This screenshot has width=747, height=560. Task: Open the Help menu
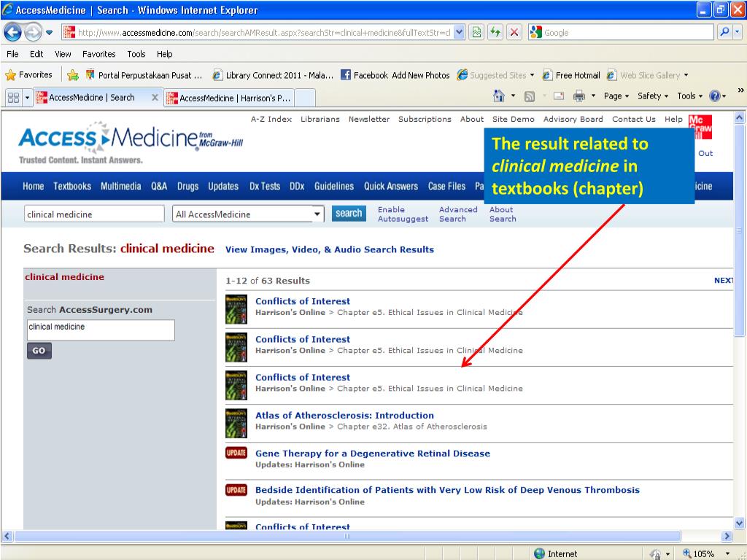164,54
